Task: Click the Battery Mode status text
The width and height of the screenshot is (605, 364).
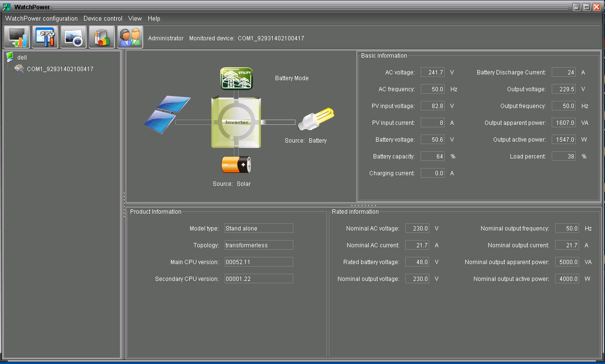Action: click(291, 78)
